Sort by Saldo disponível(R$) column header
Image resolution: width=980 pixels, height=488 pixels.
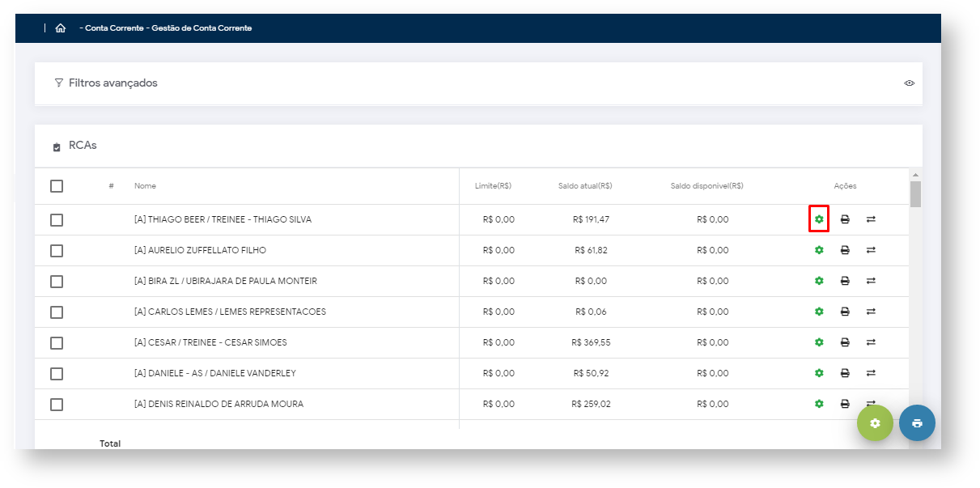707,186
